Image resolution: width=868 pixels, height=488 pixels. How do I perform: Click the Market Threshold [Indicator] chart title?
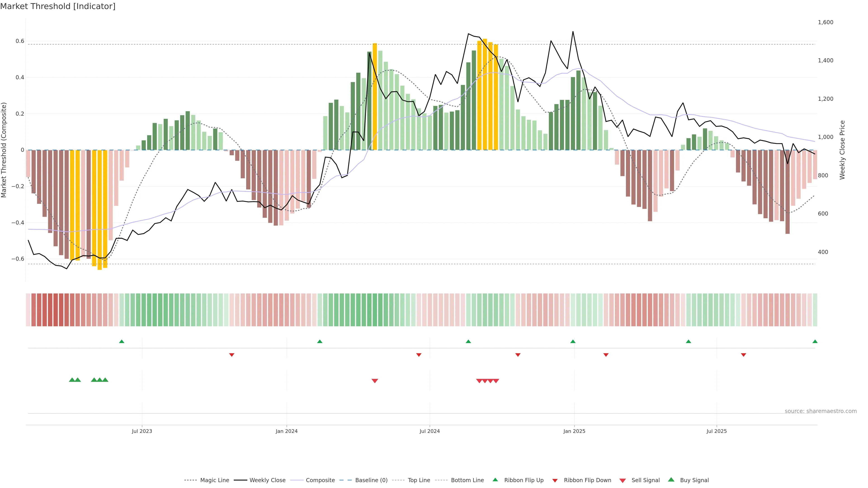tap(58, 6)
